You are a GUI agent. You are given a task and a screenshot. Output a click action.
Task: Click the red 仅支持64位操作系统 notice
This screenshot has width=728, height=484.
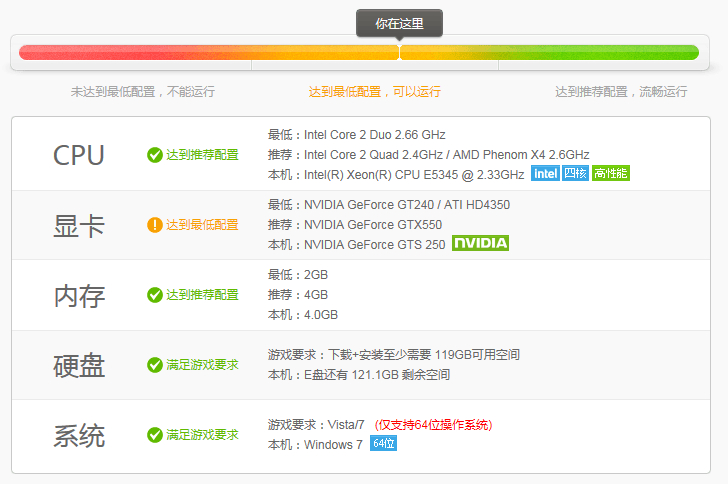[x=434, y=425]
